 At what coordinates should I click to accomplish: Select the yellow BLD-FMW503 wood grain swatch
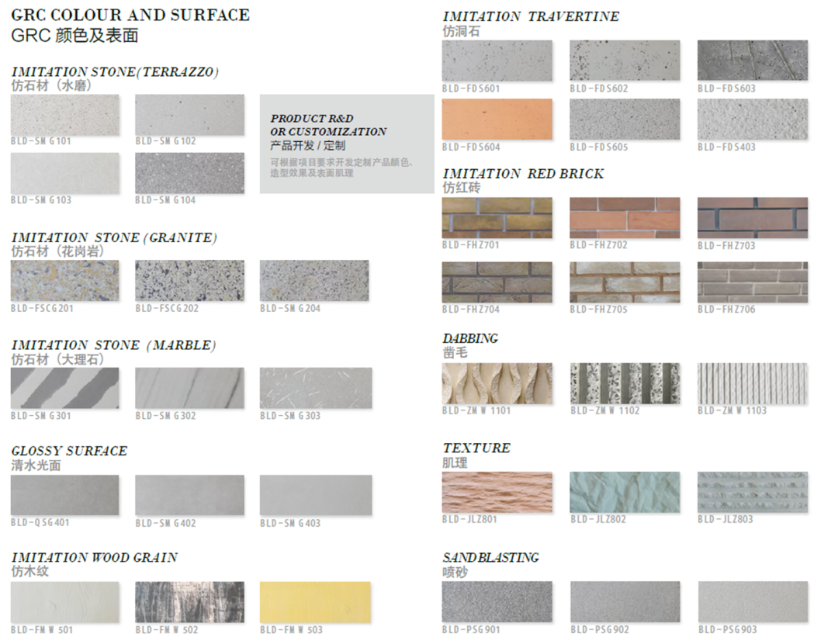(x=315, y=601)
